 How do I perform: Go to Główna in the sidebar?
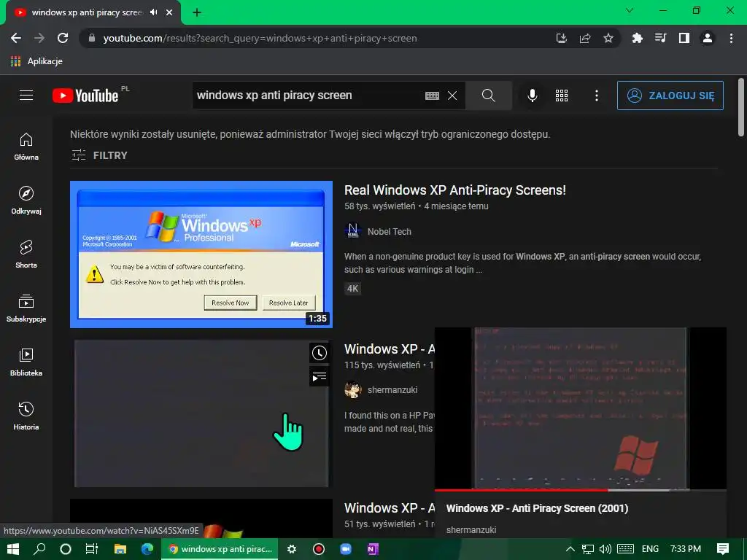(26, 147)
